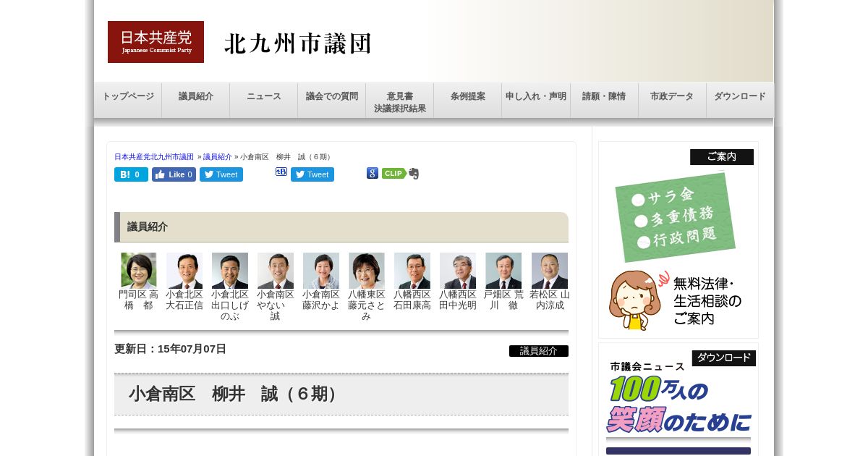868x456 pixels.
Task: Click the black ダウンロード label in sidebar
Action: pyautogui.click(x=724, y=358)
